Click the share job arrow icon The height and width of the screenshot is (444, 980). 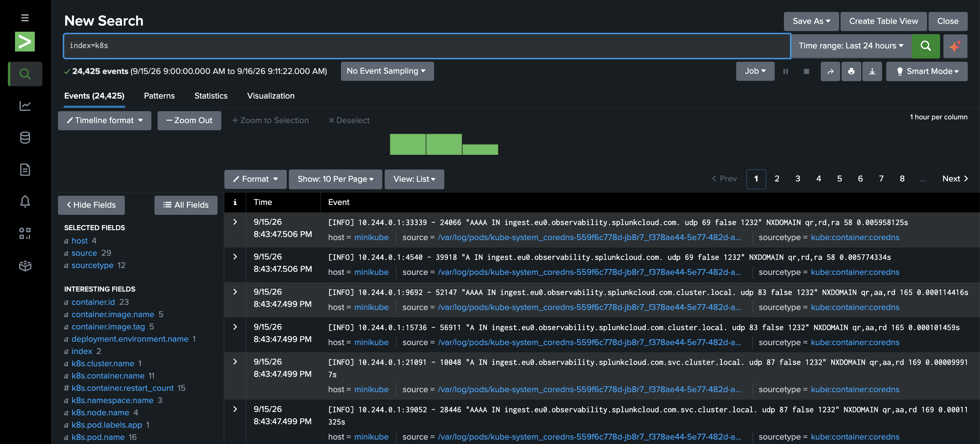coord(830,71)
